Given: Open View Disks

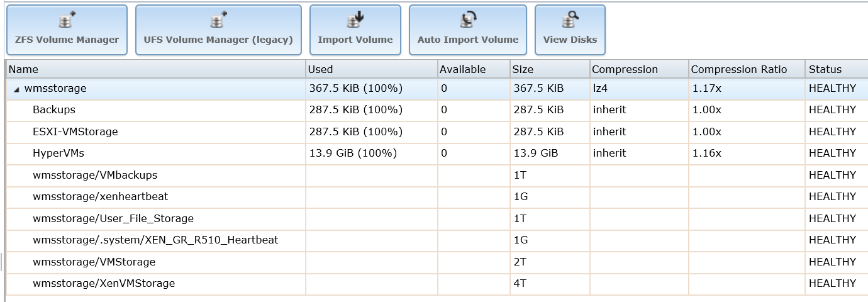Looking at the screenshot, I should pos(570,30).
